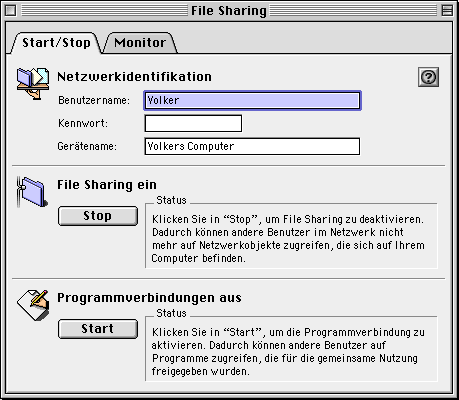Stop File Sharing with the Stop button

98,216
